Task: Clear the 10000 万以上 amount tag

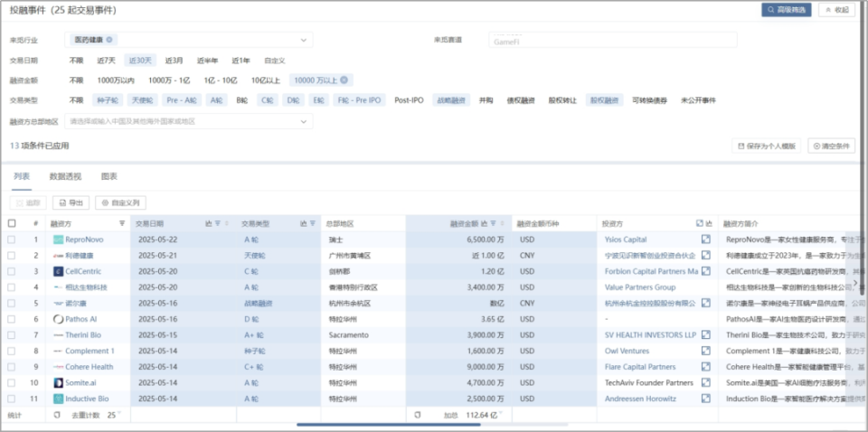Action: click(344, 80)
